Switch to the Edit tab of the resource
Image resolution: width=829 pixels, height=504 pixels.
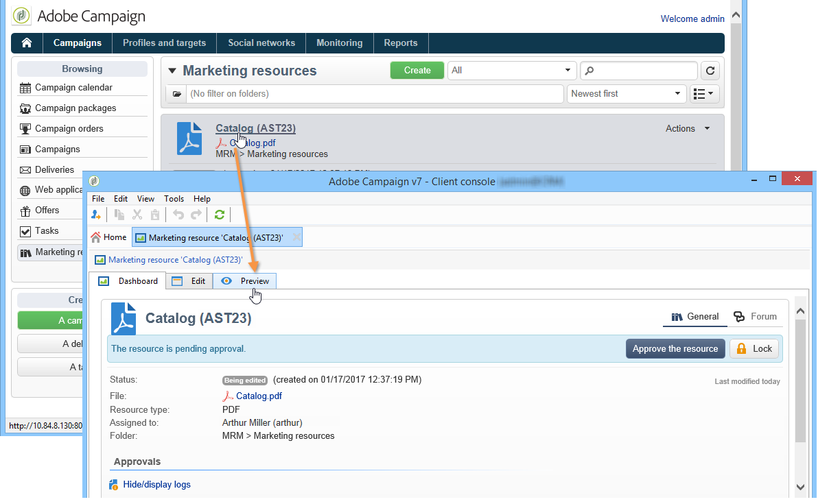[x=189, y=281]
